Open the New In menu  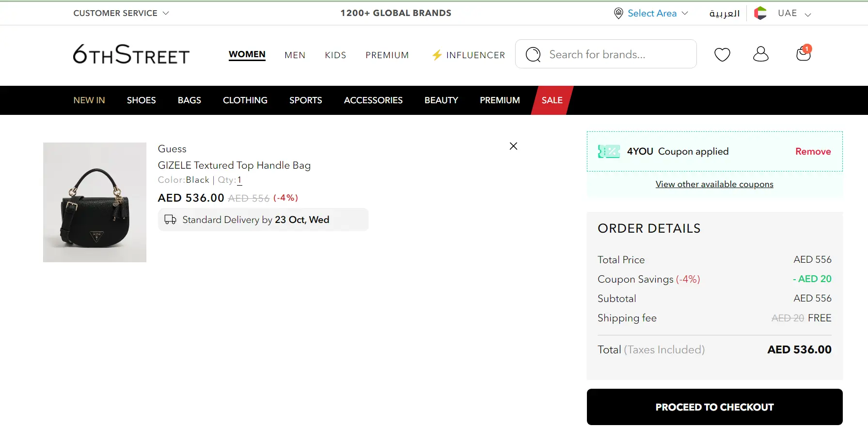point(89,100)
